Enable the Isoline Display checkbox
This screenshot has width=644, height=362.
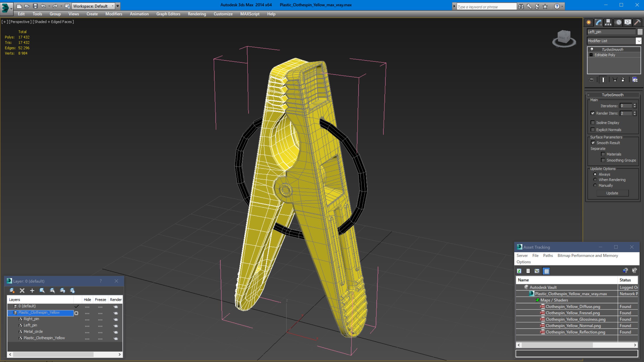tap(593, 123)
